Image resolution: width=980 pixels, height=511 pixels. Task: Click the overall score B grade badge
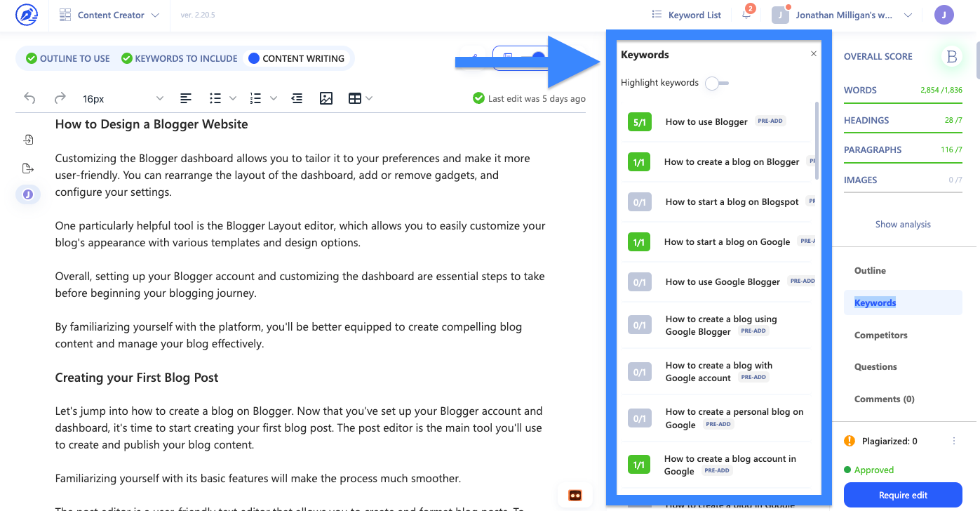pos(952,57)
